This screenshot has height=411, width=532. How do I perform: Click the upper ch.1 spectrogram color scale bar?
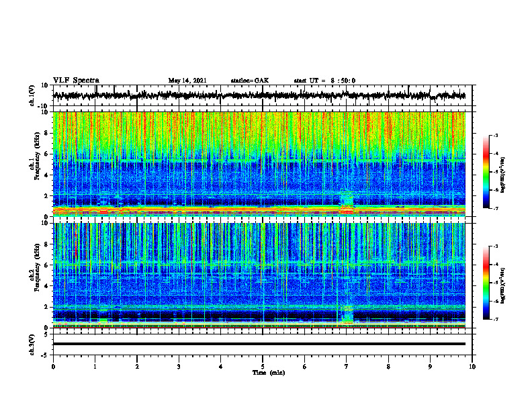[x=486, y=171]
